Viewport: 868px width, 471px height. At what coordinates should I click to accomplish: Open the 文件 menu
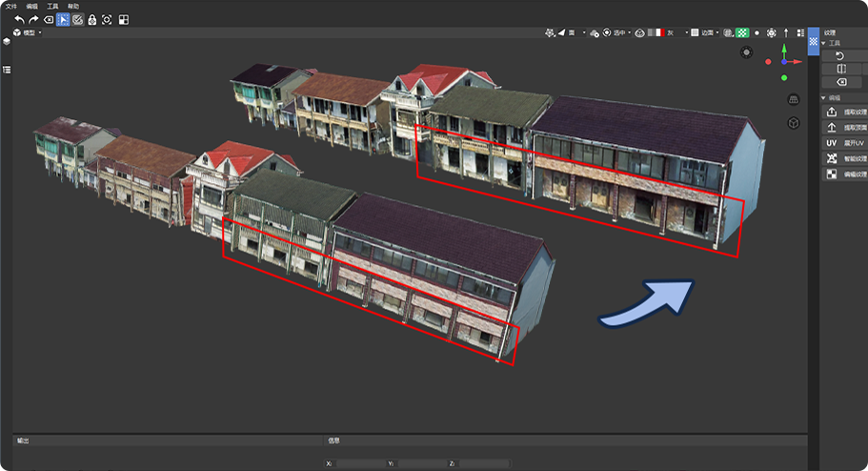point(10,6)
